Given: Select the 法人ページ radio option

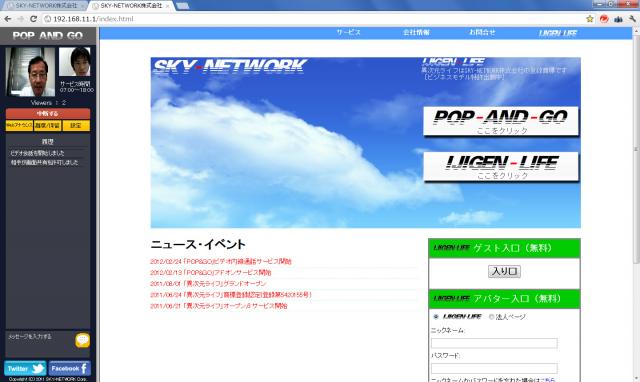Looking at the screenshot, I should (491, 317).
